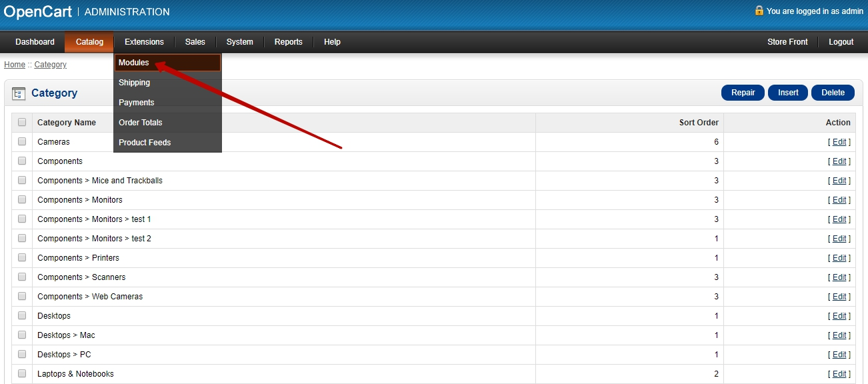Click the Repair button
Screen dimensions: 868x384
[743, 93]
